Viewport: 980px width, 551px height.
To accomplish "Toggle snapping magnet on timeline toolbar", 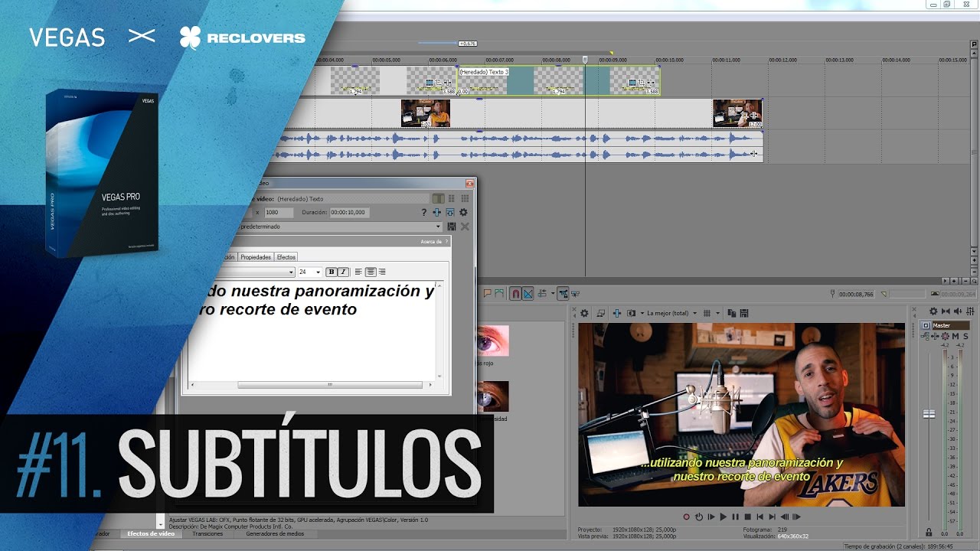I will click(x=515, y=293).
